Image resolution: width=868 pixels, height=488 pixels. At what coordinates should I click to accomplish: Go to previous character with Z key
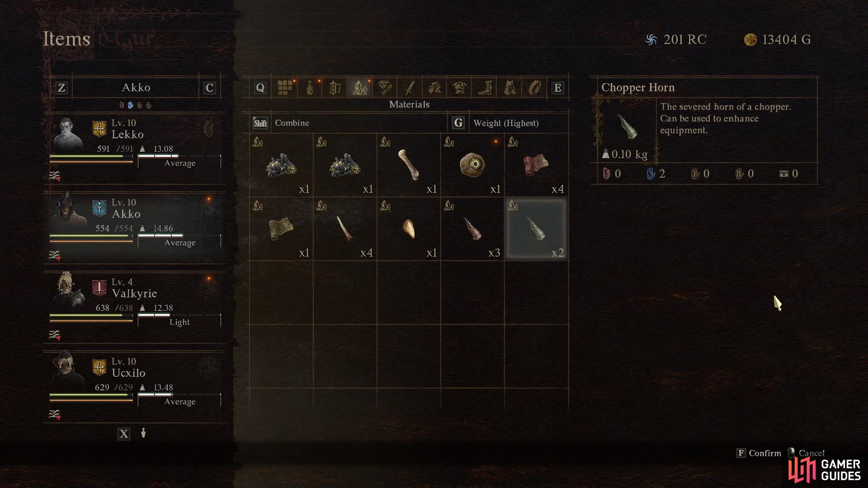click(61, 88)
